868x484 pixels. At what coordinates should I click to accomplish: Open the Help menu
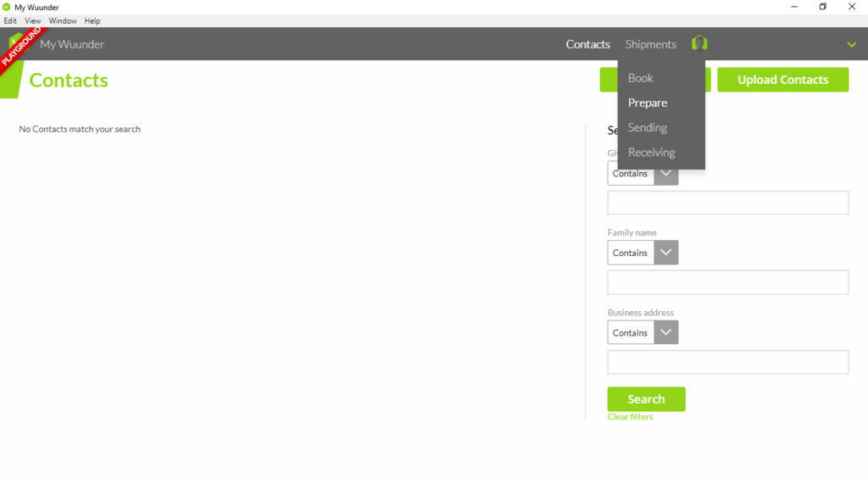92,21
